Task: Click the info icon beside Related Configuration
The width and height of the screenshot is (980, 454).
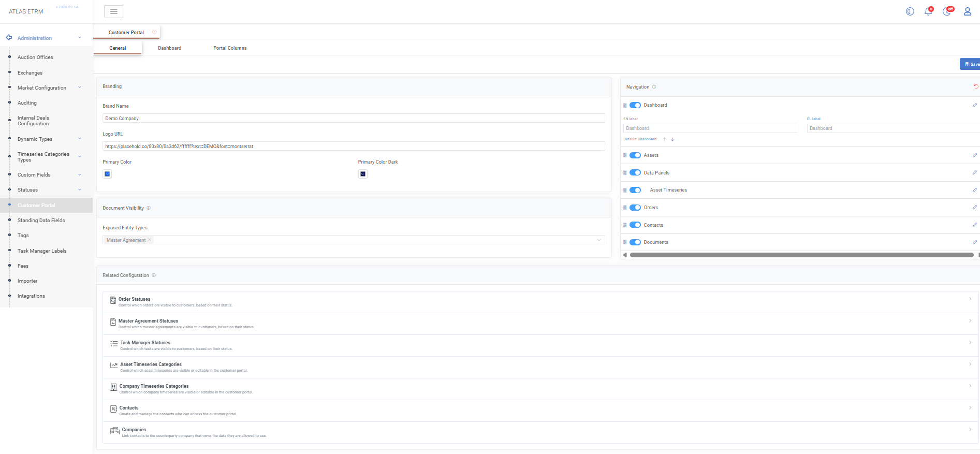Action: 154,275
